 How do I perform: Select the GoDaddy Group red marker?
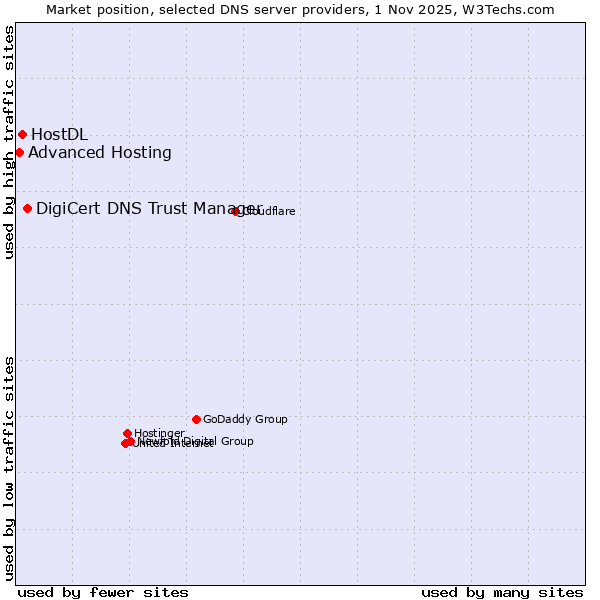coord(196,419)
